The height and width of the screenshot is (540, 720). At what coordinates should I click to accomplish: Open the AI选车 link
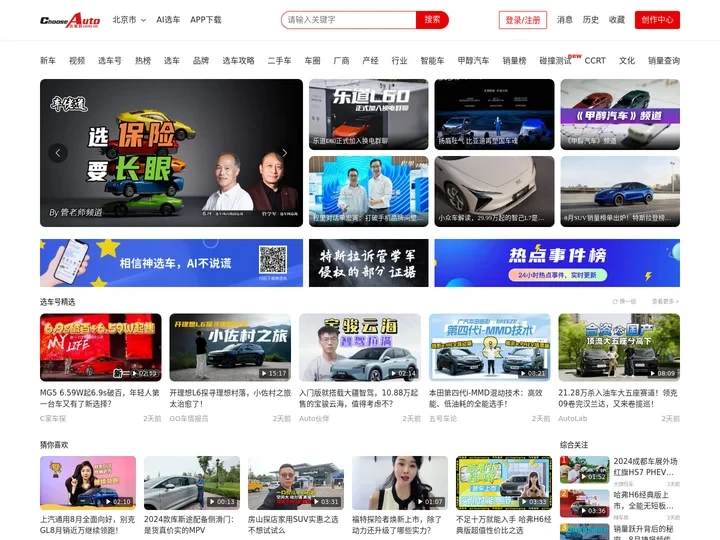(168, 20)
